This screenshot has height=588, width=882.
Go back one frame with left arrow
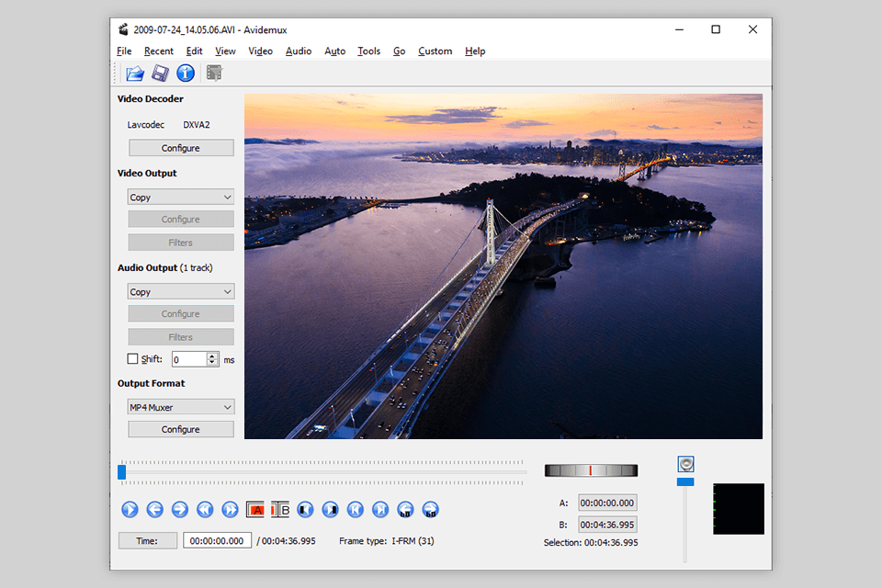point(155,509)
